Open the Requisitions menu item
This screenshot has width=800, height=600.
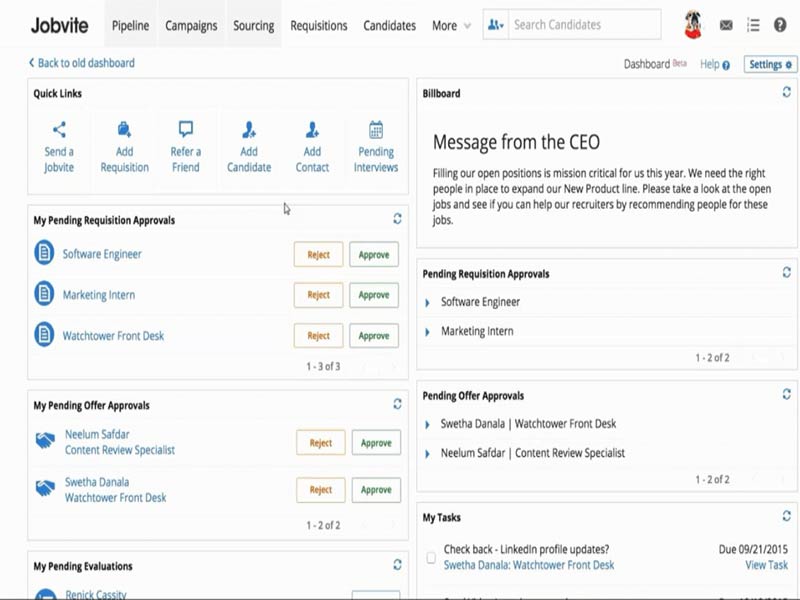pos(319,25)
